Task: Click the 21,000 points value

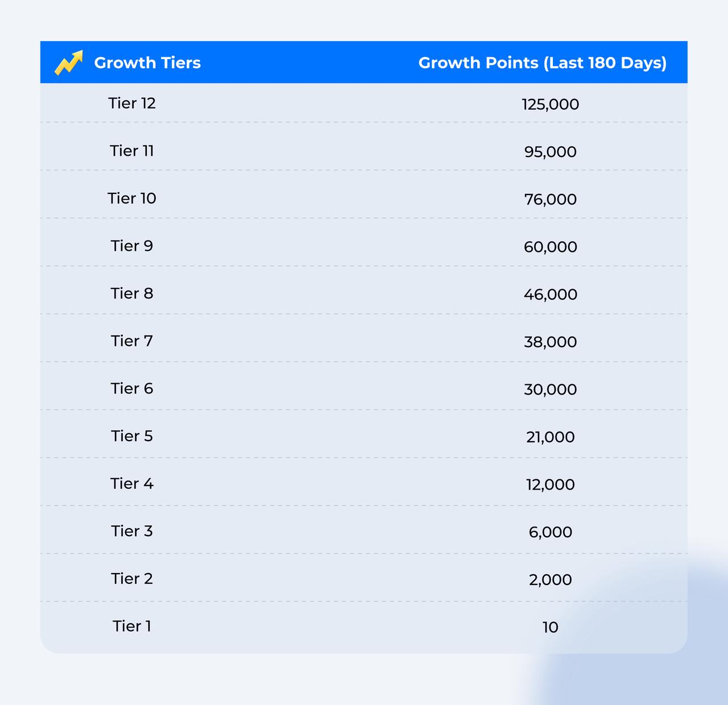Action: (550, 437)
